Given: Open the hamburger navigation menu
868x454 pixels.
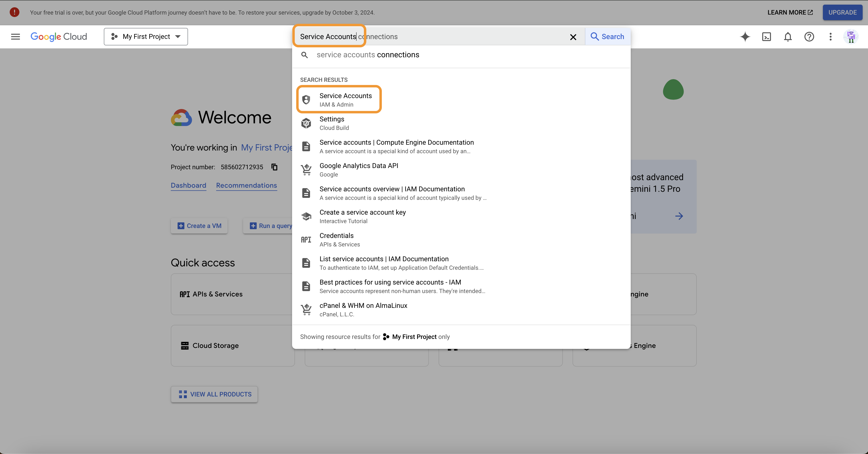Looking at the screenshot, I should pyautogui.click(x=16, y=36).
